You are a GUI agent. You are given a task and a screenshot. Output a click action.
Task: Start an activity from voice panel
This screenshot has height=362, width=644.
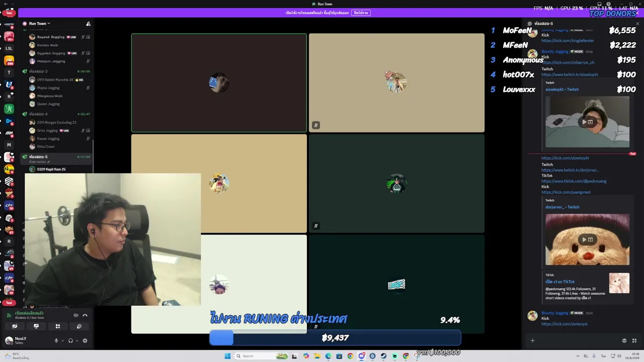coord(58,326)
